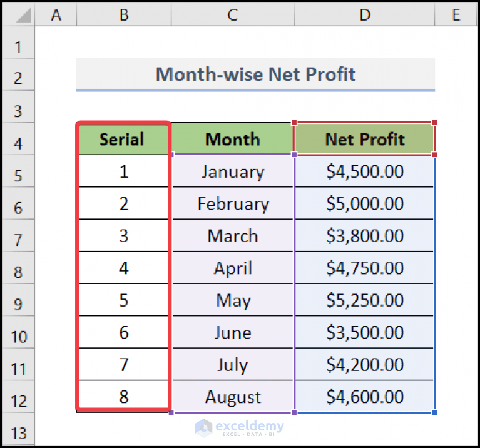Screen dimensions: 480x448
Task: Click serial number 5 cell
Action: pyautogui.click(x=123, y=300)
